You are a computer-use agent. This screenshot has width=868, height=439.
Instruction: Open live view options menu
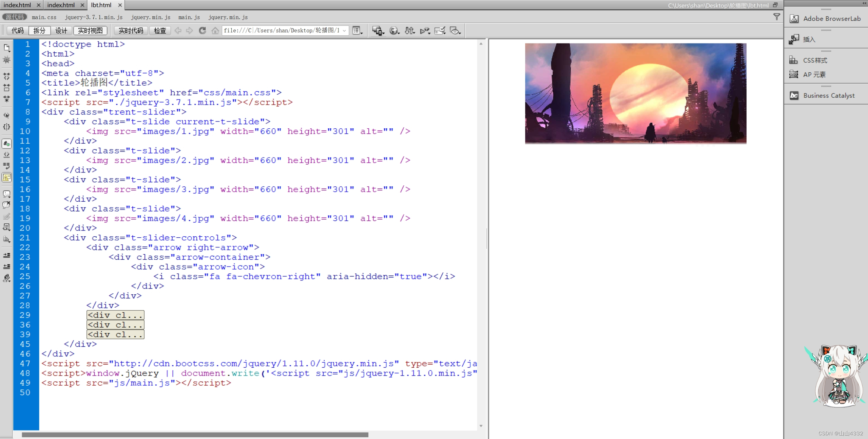pos(358,31)
